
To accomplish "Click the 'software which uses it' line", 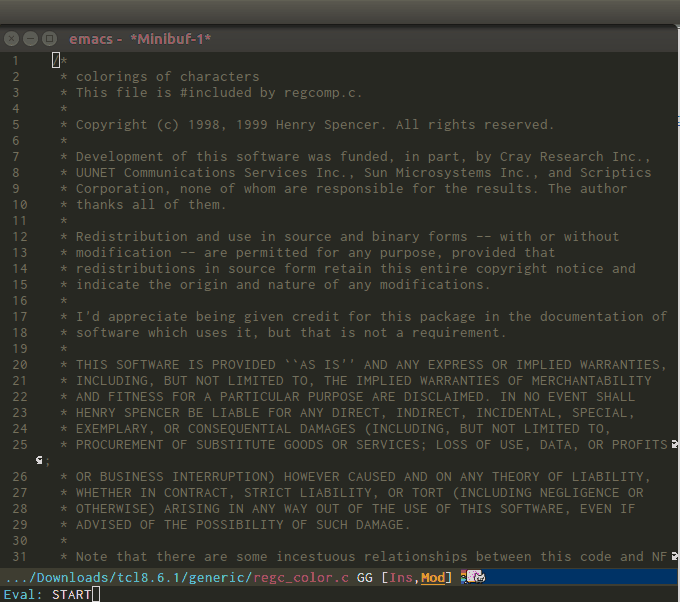I will pos(283,333).
